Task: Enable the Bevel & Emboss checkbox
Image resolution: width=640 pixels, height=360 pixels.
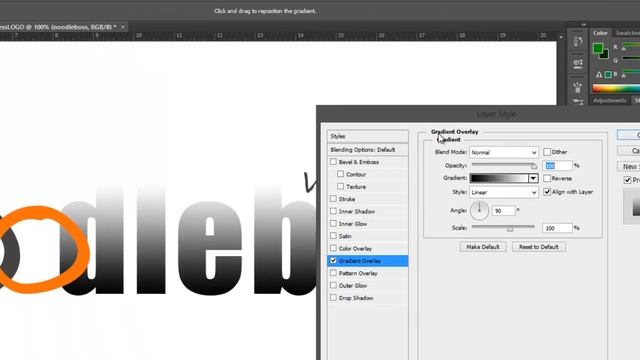Action: click(x=333, y=162)
